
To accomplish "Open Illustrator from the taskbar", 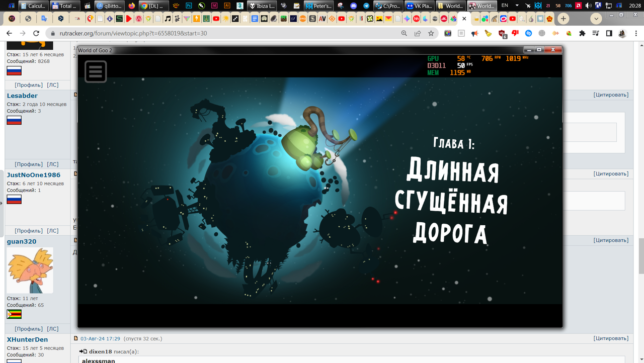I will coord(227,6).
